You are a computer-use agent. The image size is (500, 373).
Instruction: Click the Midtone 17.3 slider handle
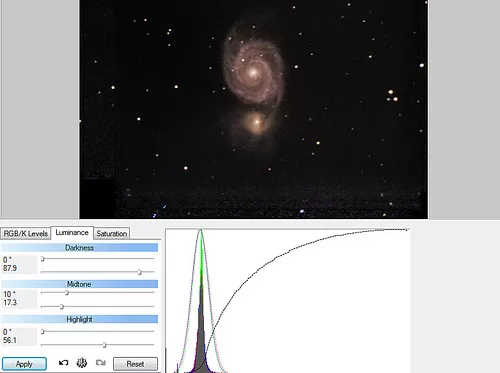62,306
